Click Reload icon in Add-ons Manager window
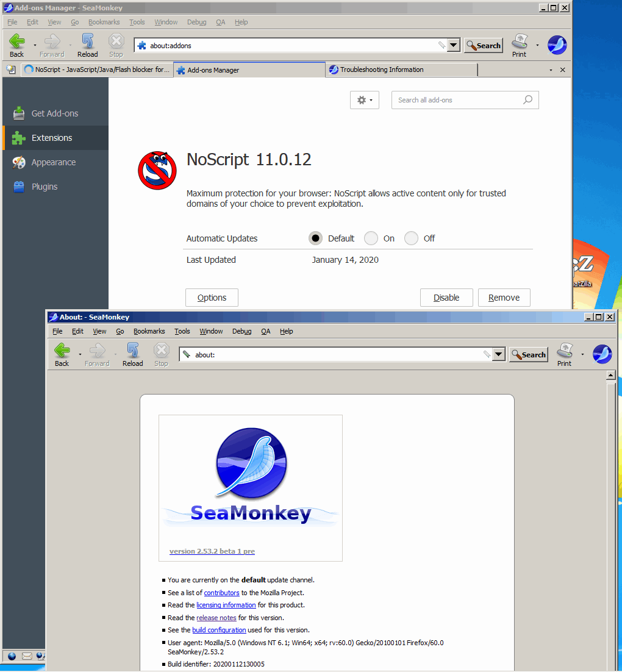 [x=87, y=41]
